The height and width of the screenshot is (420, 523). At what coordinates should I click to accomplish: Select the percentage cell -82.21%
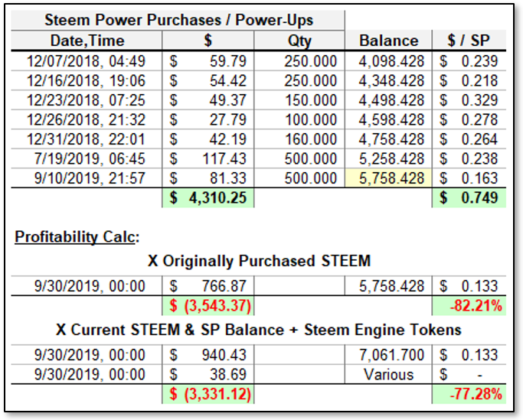point(469,306)
